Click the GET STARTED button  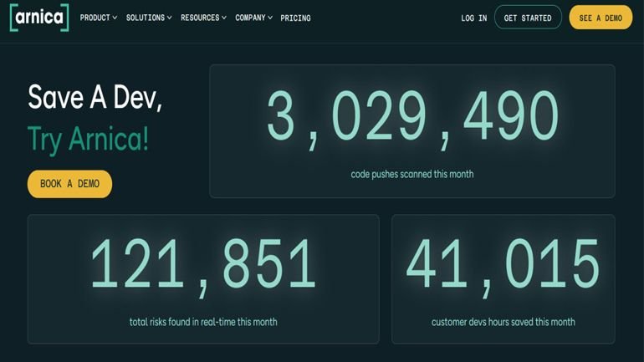point(528,18)
